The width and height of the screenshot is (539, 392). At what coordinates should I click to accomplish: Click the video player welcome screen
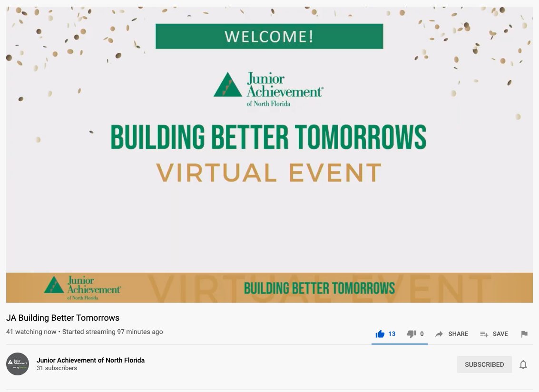269,154
